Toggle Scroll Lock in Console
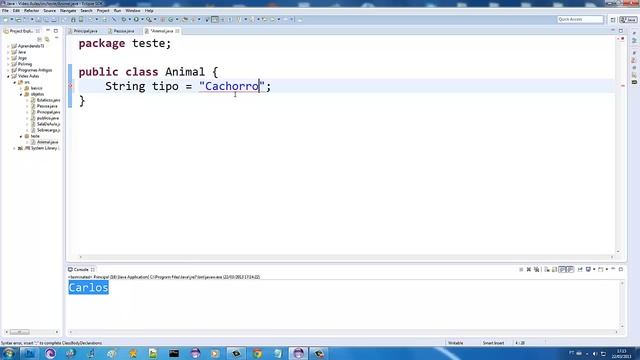 (x=554, y=269)
